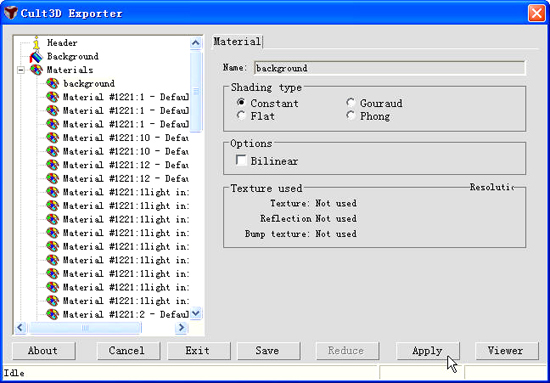Collapse the Materials tree node
The width and height of the screenshot is (550, 383).
(x=21, y=70)
